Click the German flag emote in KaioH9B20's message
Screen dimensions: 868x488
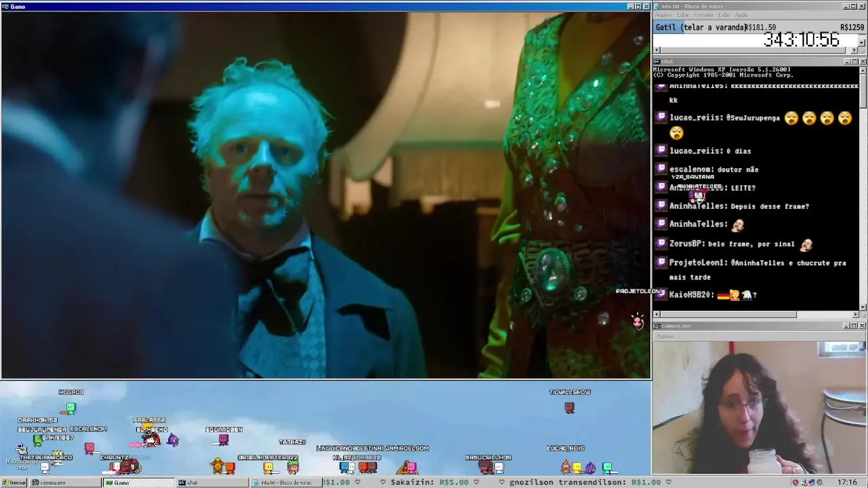click(723, 295)
